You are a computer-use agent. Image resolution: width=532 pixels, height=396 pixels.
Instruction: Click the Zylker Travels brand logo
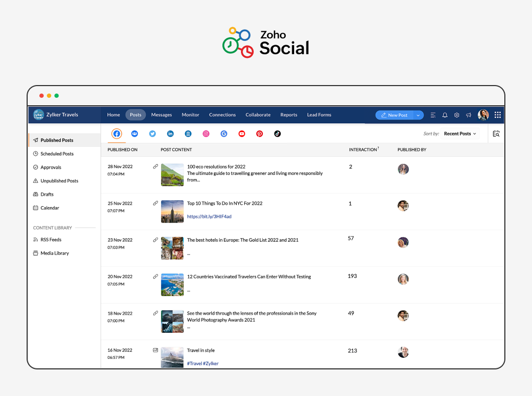click(38, 115)
